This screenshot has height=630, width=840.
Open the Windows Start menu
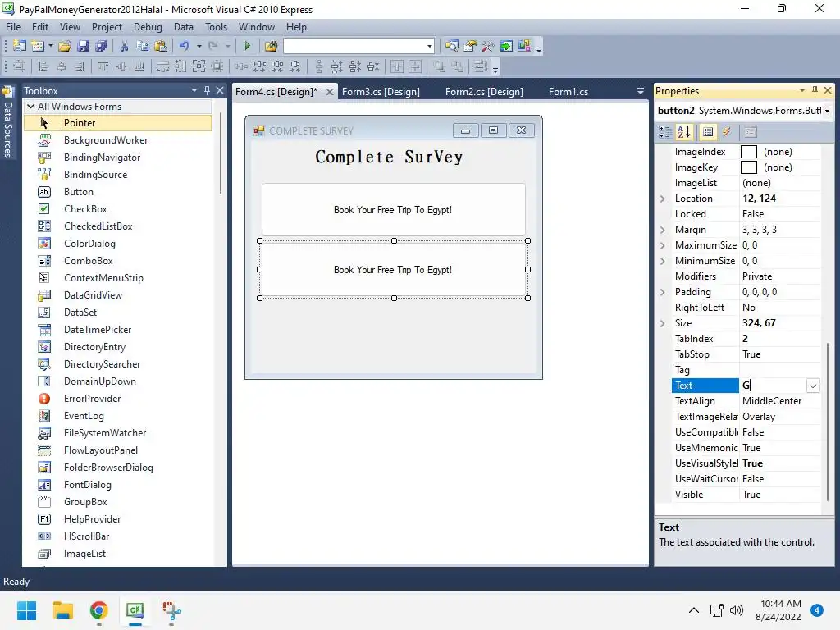tap(26, 610)
